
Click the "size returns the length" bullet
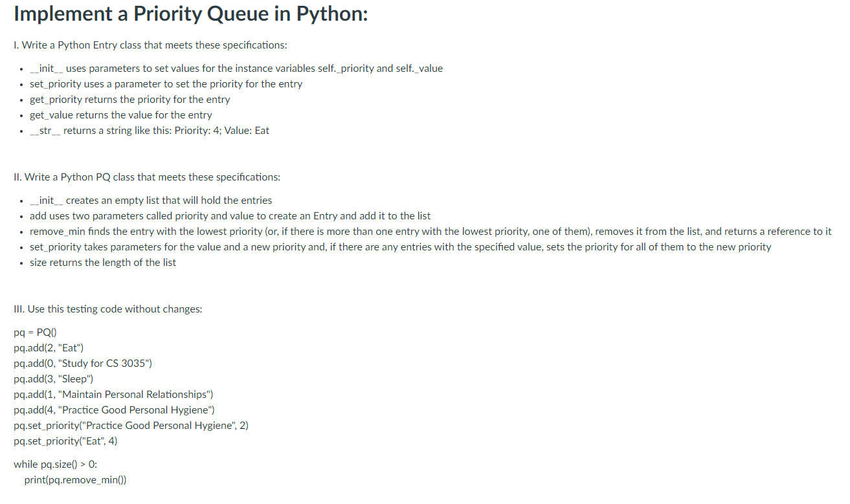pos(102,263)
